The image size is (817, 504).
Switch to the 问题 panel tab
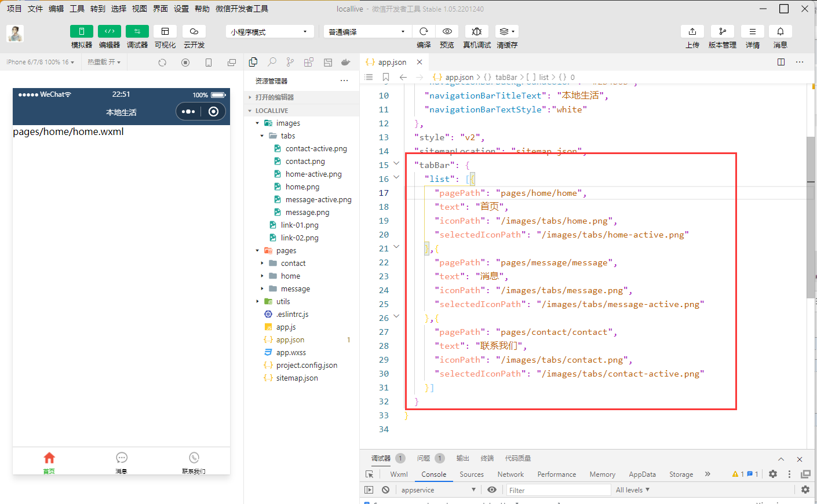point(424,458)
